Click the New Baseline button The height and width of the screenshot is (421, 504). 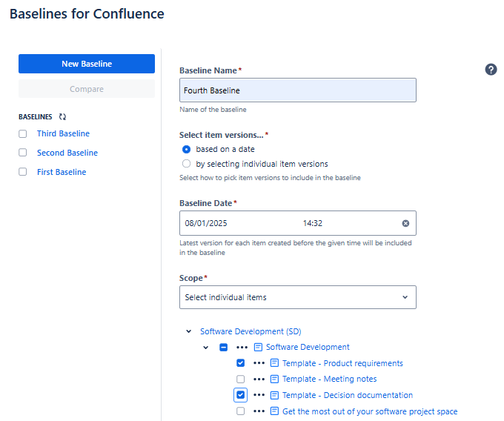point(87,64)
